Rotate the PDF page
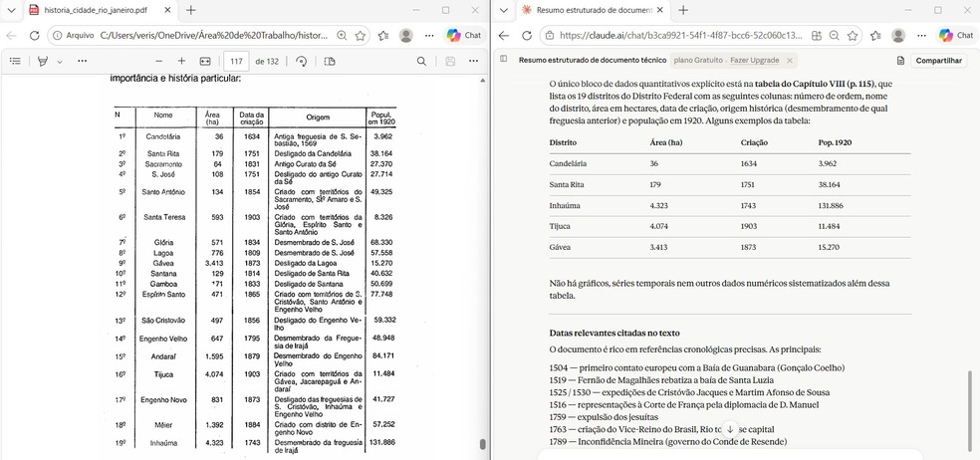The width and height of the screenshot is (980, 460). point(302,62)
